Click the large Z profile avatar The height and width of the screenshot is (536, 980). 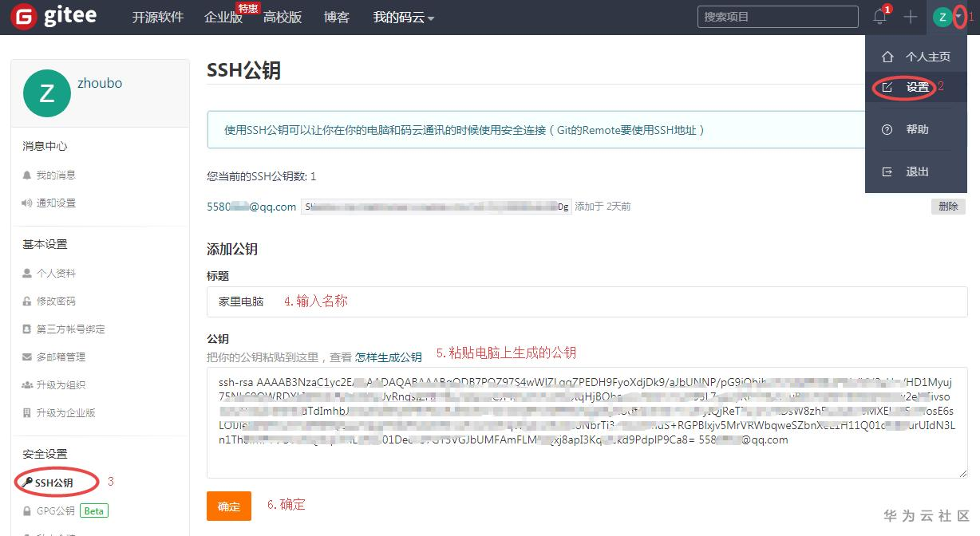point(47,93)
